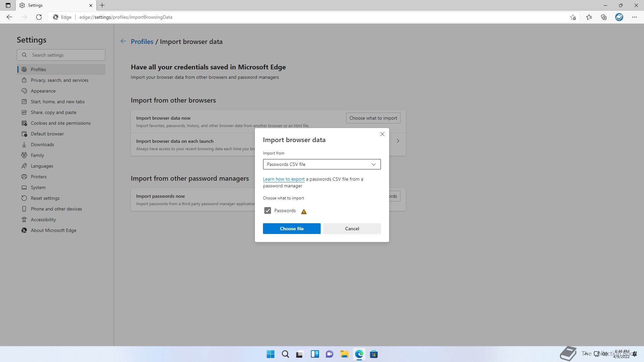
Task: Open Phone and other devices
Action: (x=61, y=209)
